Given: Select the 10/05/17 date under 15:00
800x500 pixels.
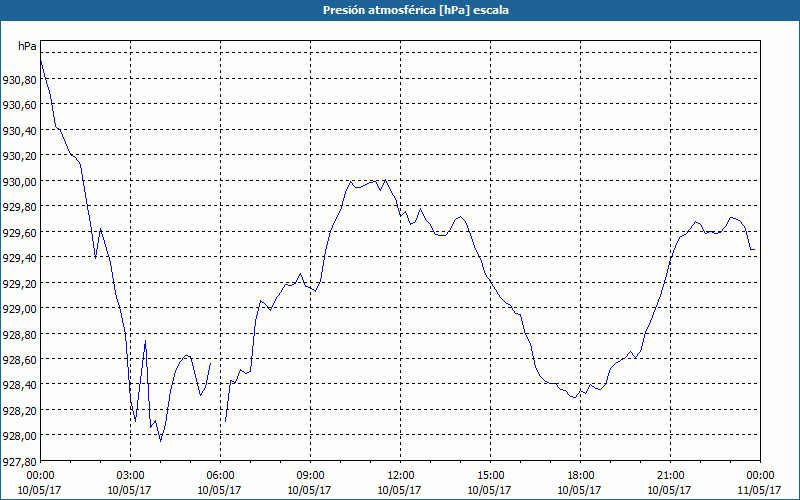Looking at the screenshot, I should tap(490, 490).
